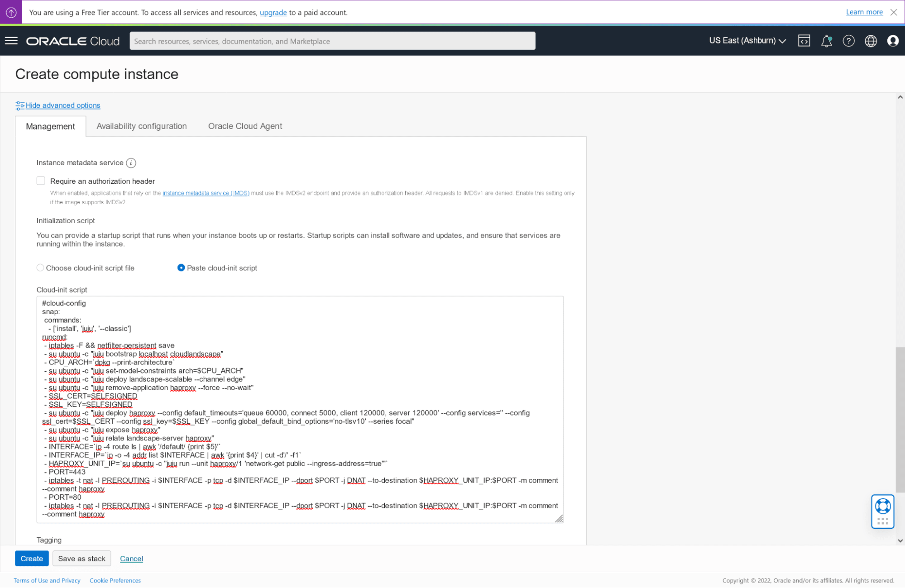Click the Create compute instance heading
The width and height of the screenshot is (905, 588).
(97, 74)
